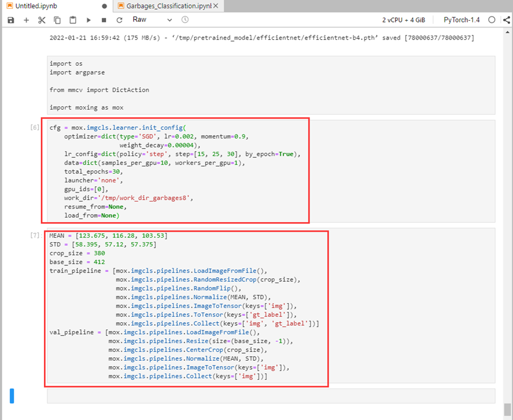The image size is (513, 420).
Task: Save the notebook with the floppy disk icon
Action: click(11, 20)
